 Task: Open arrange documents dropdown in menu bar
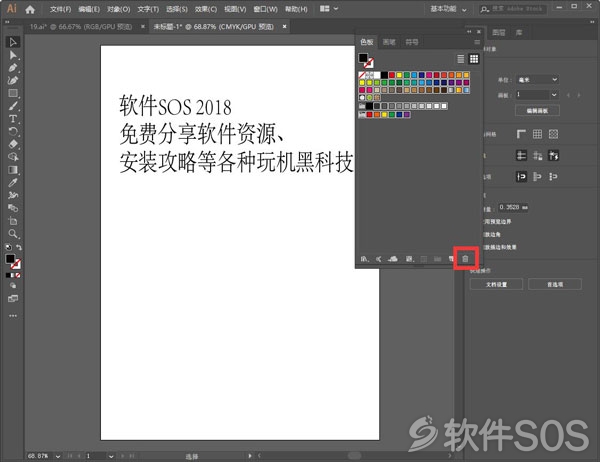coord(329,8)
